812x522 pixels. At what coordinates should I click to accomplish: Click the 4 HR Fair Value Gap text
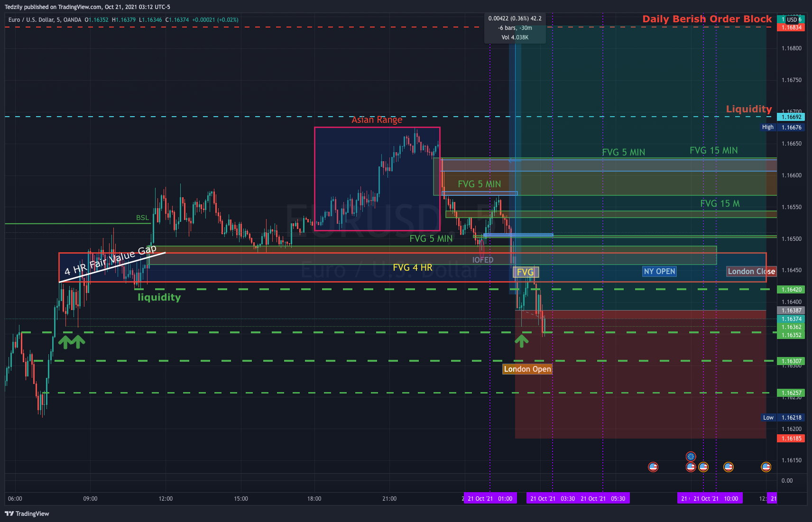(x=111, y=261)
